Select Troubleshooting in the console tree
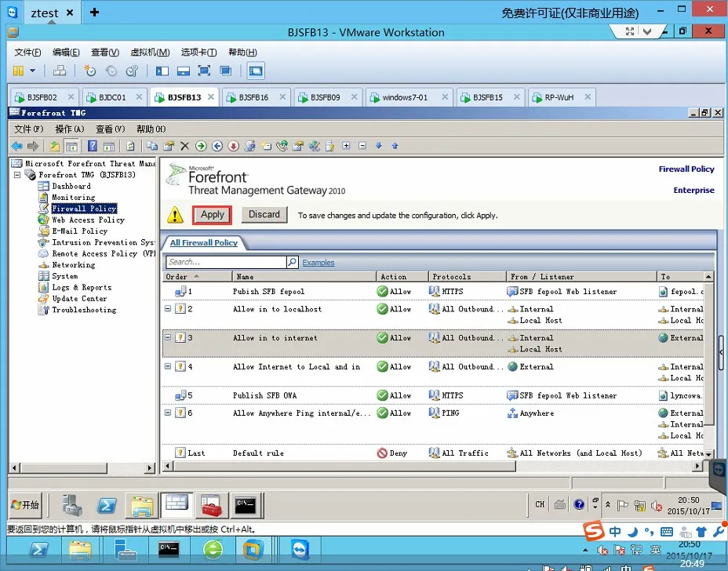 pyautogui.click(x=84, y=310)
